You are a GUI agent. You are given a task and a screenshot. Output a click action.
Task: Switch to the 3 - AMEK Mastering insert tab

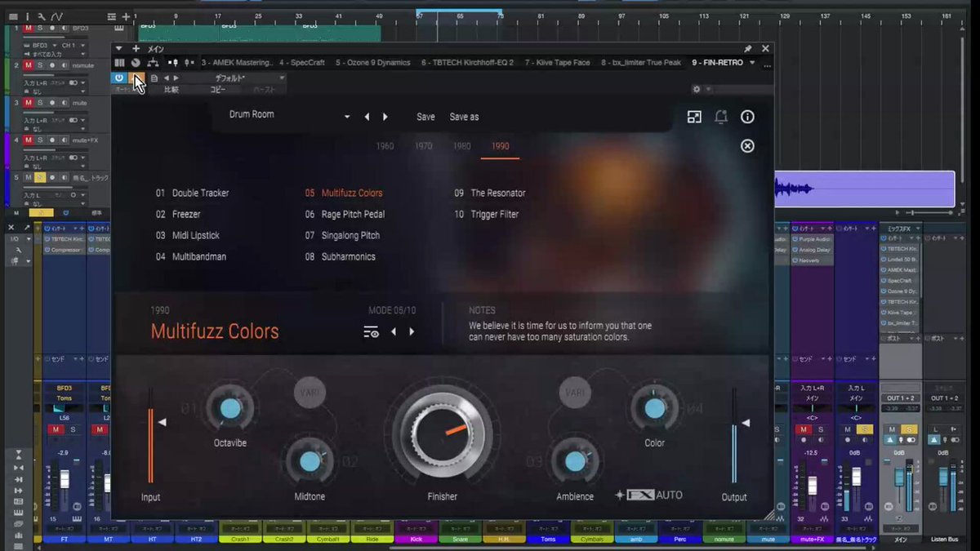(237, 62)
